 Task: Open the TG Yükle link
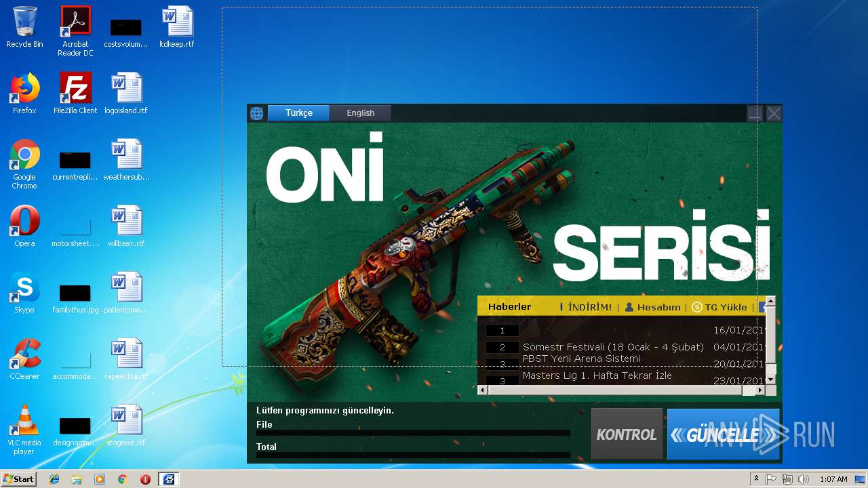726,307
